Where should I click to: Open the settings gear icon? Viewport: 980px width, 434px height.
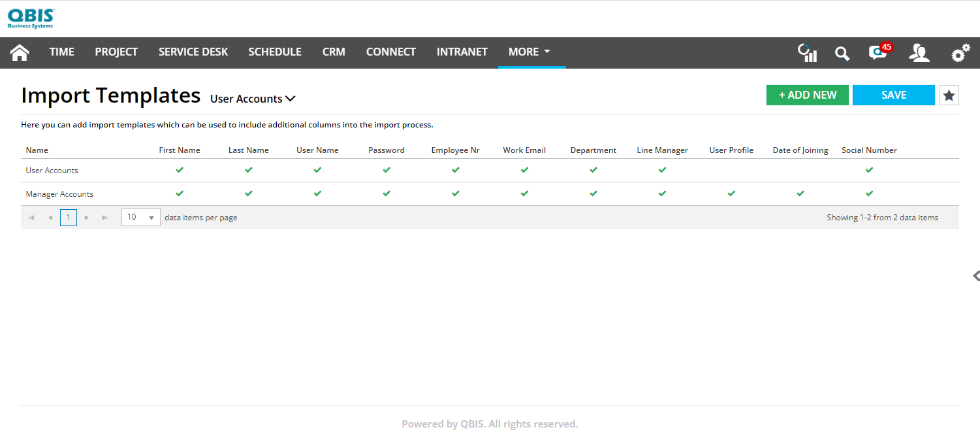coord(959,52)
